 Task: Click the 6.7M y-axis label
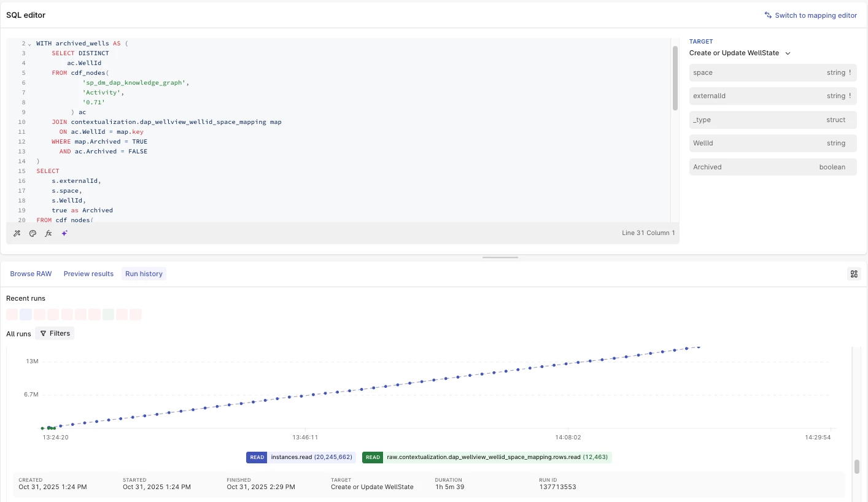[x=31, y=395]
